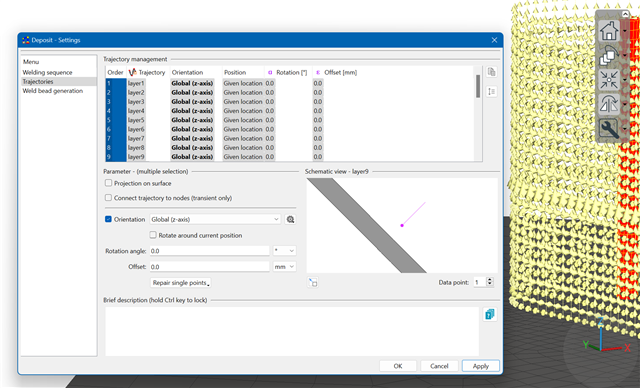Open the wrench tools icon
Screen dimensions: 640x388
coord(609,129)
